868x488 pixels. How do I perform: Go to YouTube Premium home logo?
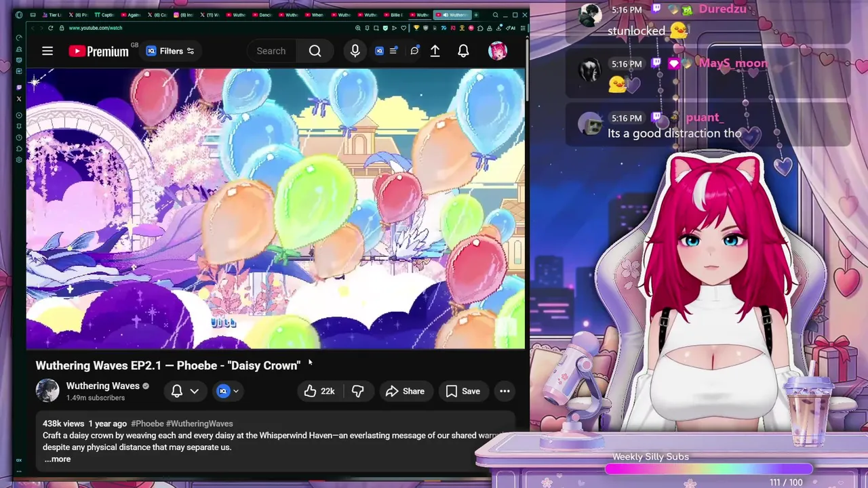click(x=99, y=51)
